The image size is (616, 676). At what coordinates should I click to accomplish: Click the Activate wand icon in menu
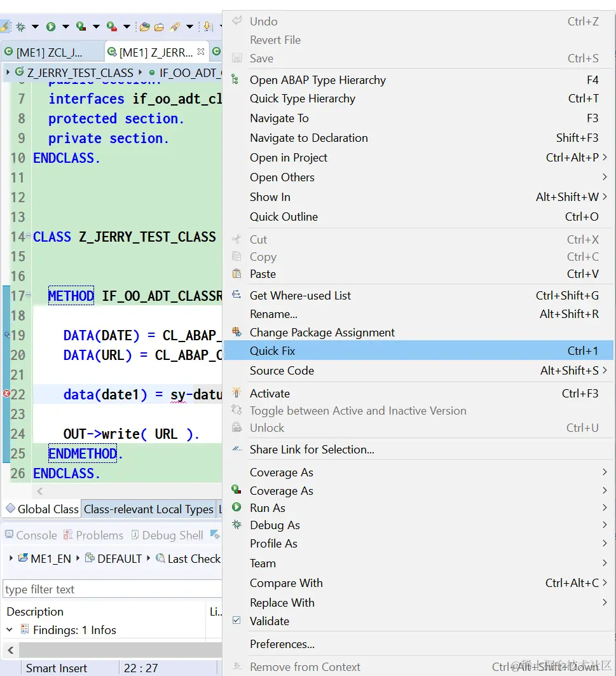(236, 392)
